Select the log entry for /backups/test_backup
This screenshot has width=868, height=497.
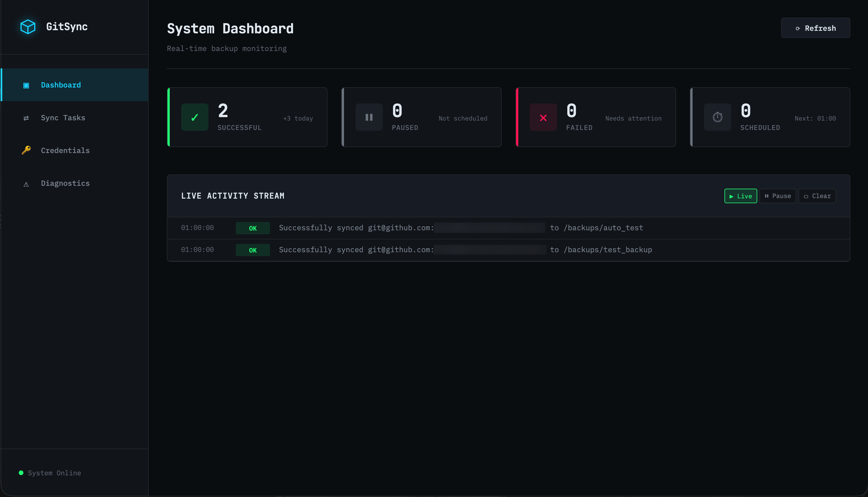pos(508,250)
